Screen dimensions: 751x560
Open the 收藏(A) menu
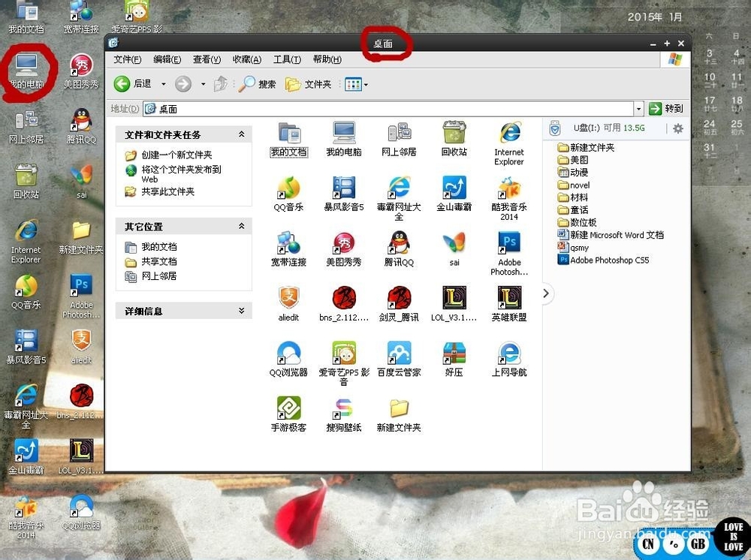(x=247, y=59)
